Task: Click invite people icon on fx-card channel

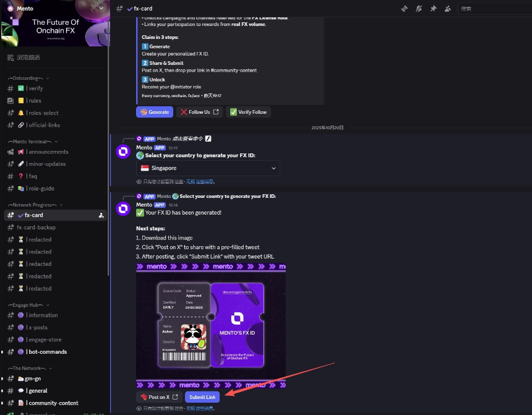Action: click(x=101, y=215)
